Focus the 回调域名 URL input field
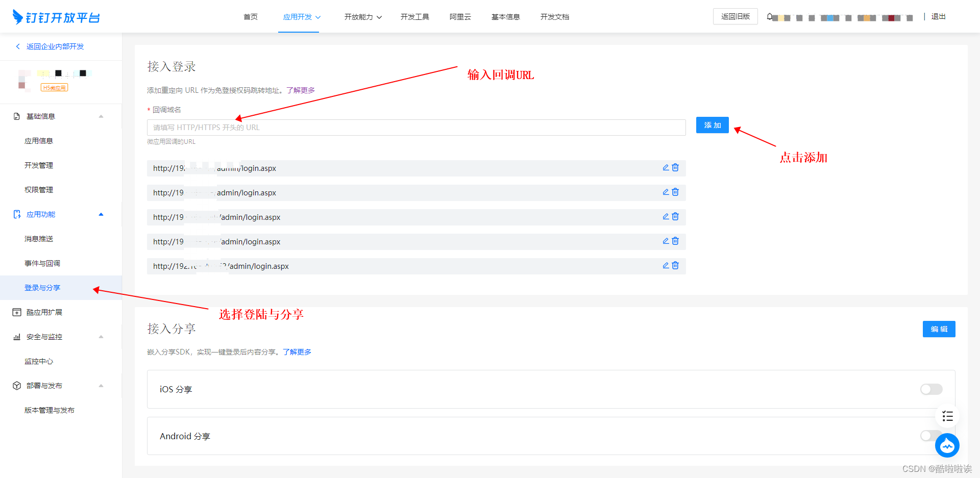Screen dimensions: 980x478 416,128
